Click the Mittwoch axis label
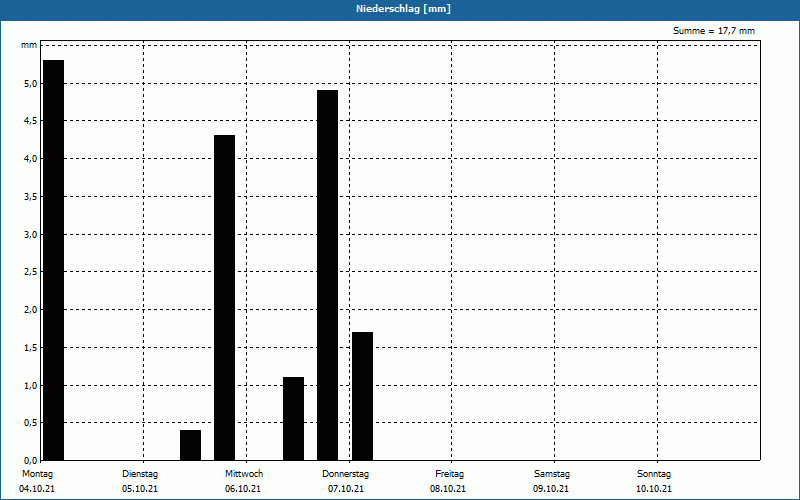Screen dimensions: 800x500 [x=244, y=474]
